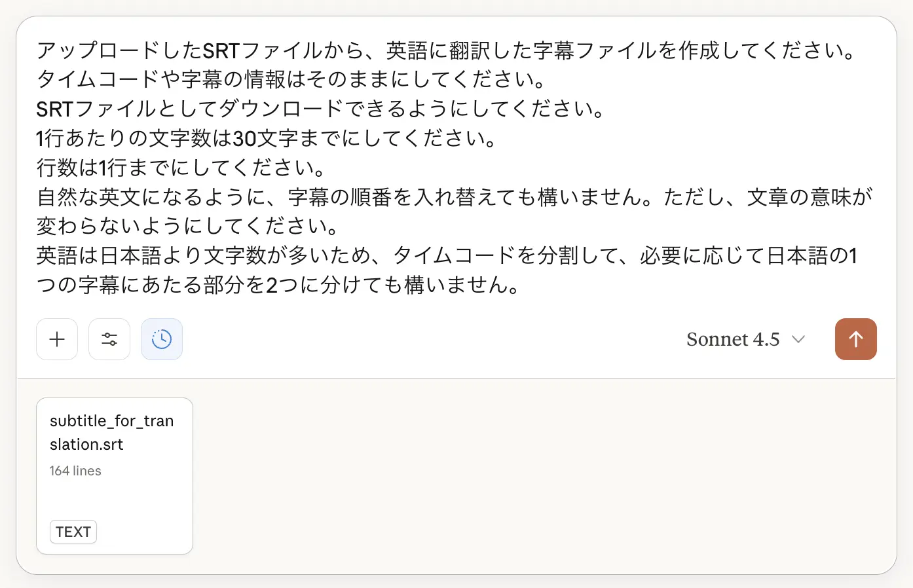Click the TEXT badge on the attachment
Screen dimensions: 913x588
point(73,532)
